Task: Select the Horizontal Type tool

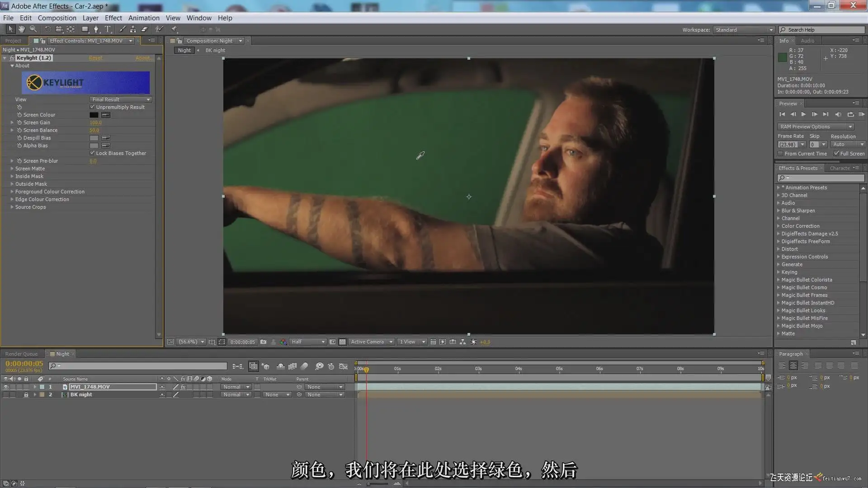Action: 108,29
